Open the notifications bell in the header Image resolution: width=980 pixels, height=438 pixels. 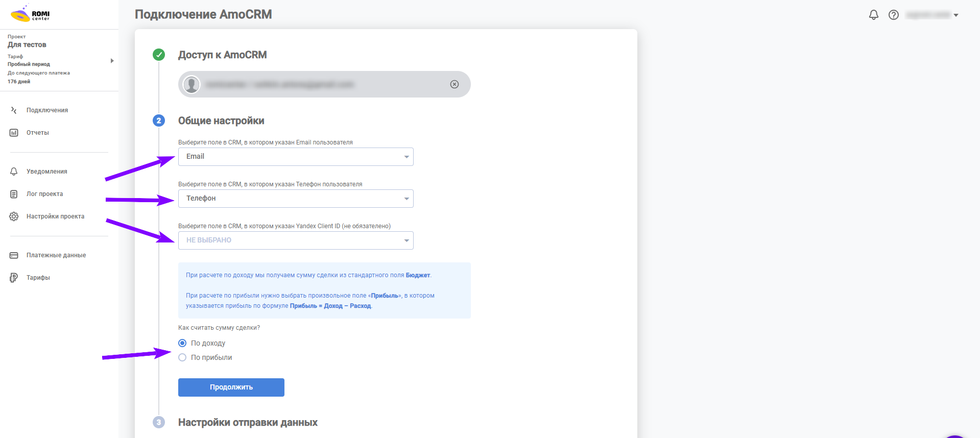874,15
